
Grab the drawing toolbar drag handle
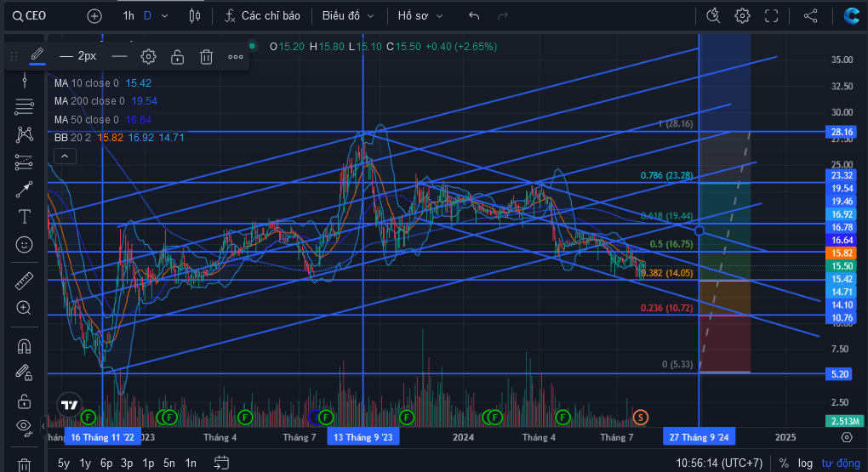tap(14, 56)
